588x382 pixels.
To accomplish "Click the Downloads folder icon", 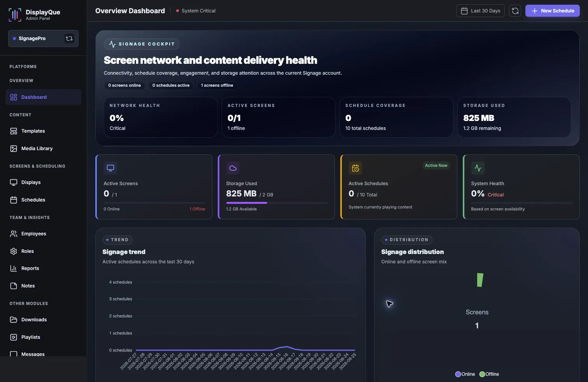I will pyautogui.click(x=14, y=320).
